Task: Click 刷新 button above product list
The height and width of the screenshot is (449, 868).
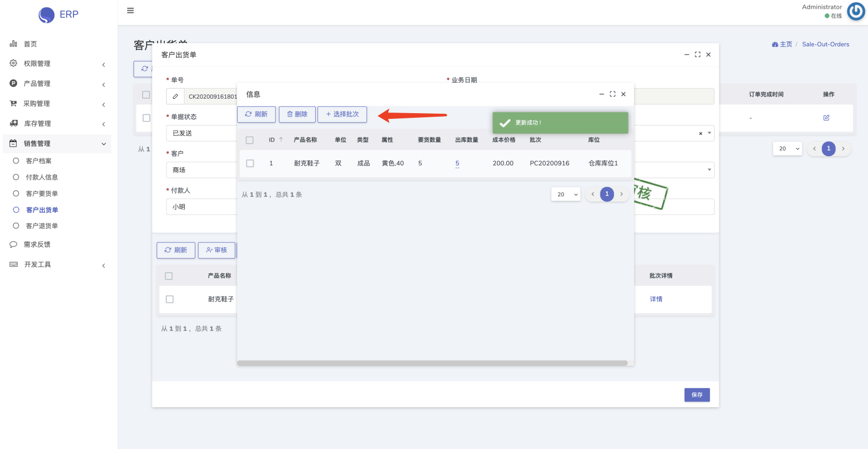Action: pyautogui.click(x=176, y=250)
